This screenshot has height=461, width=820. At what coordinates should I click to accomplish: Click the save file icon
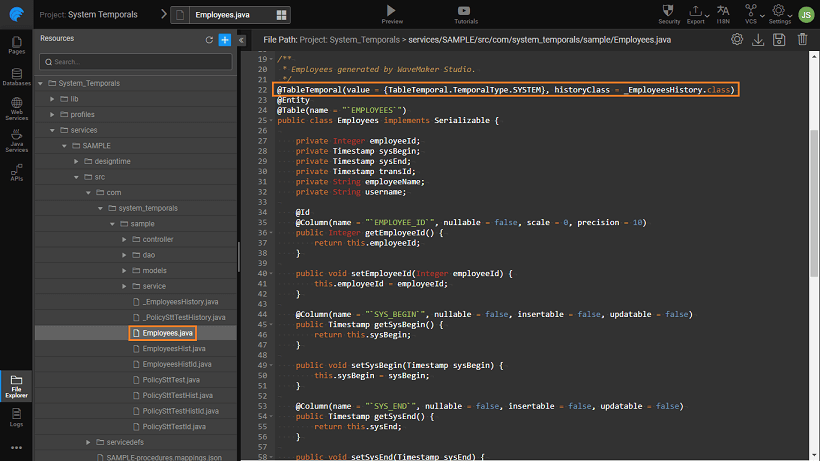[780, 40]
